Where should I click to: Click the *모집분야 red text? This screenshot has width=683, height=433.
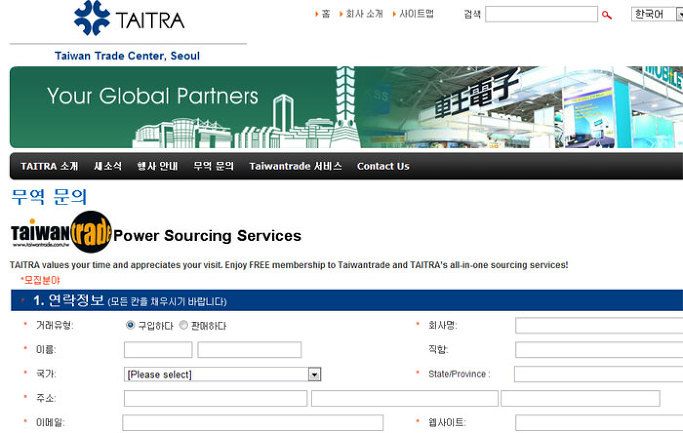click(40, 280)
